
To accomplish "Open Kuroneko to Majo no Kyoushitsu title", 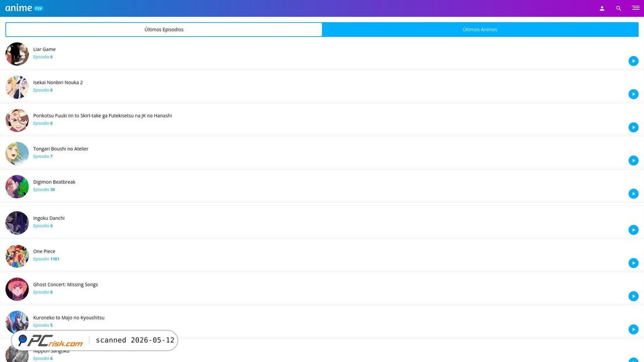I will tap(68, 318).
